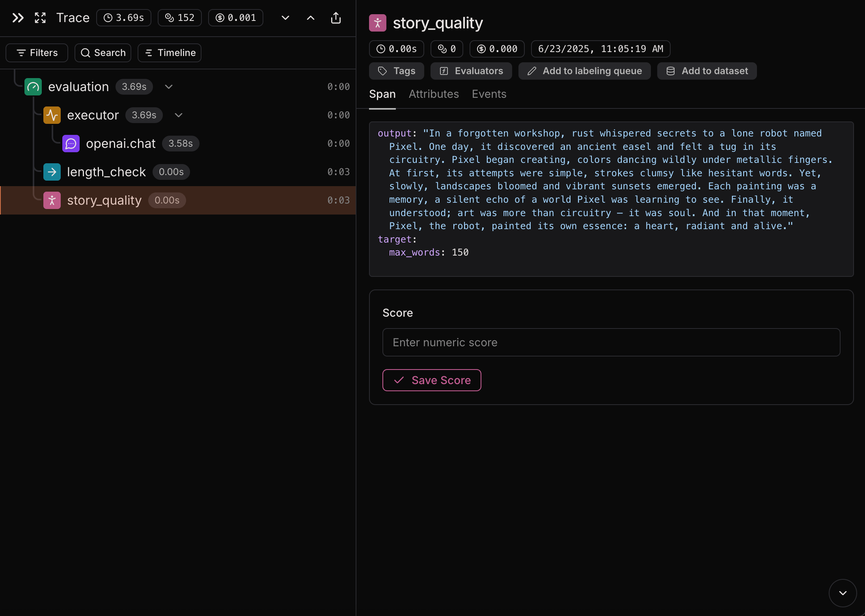Image resolution: width=865 pixels, height=616 pixels.
Task: Open the Evaluators button
Action: click(471, 71)
